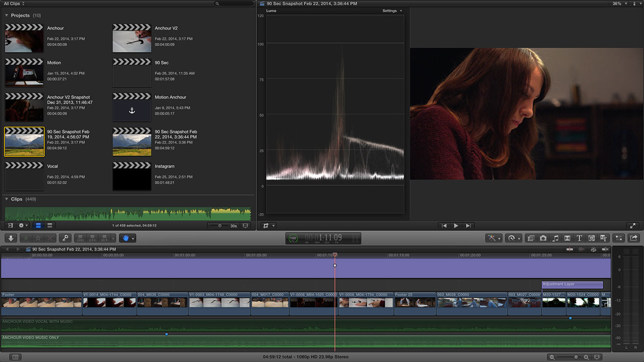The width and height of the screenshot is (644, 362).
Task: Zoom in the timeline magnifier
Action: click(x=587, y=357)
